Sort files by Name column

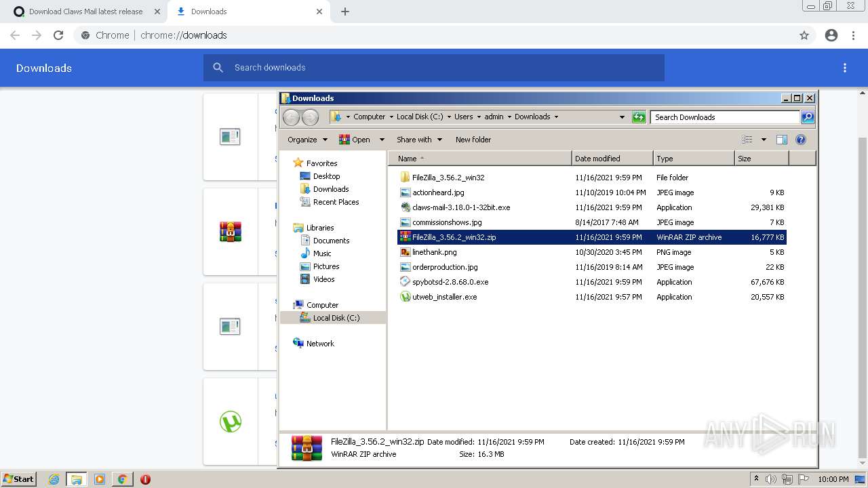click(480, 159)
